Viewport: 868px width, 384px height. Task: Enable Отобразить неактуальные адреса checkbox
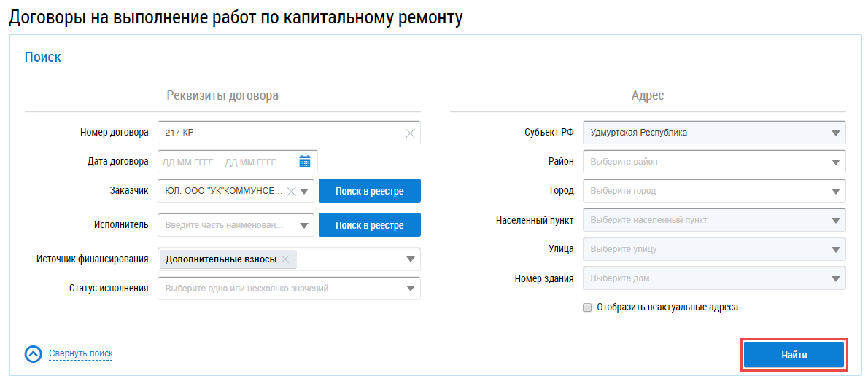click(x=587, y=307)
